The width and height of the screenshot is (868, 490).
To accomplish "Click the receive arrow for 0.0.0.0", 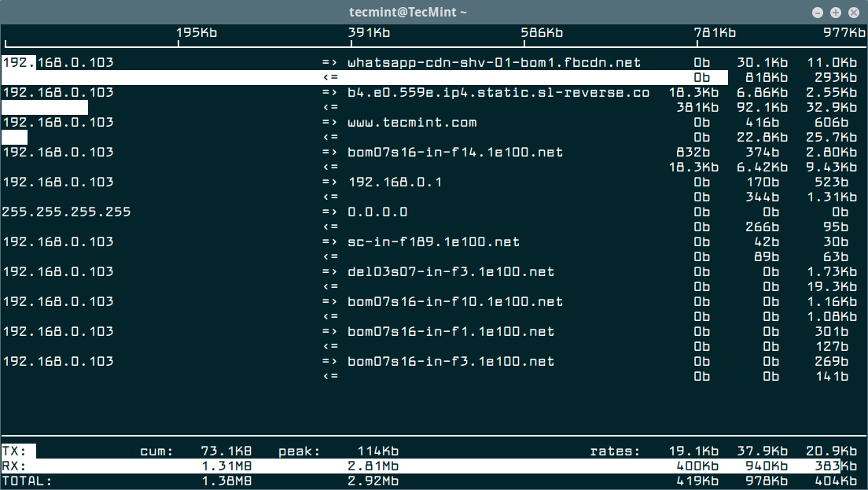I will pos(330,227).
